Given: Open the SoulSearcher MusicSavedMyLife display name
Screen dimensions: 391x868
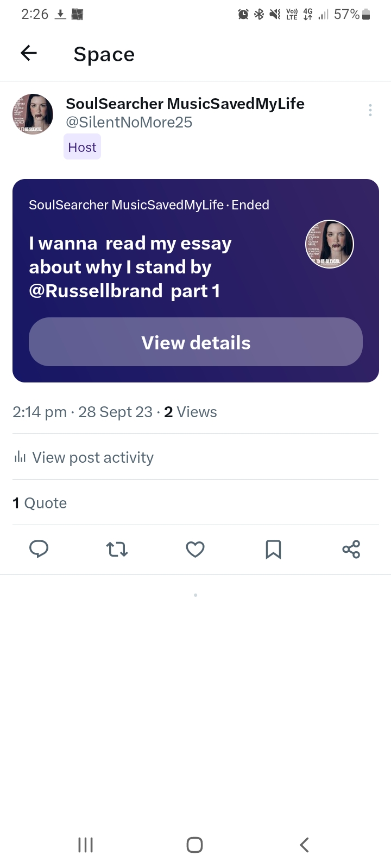Looking at the screenshot, I should (x=185, y=103).
